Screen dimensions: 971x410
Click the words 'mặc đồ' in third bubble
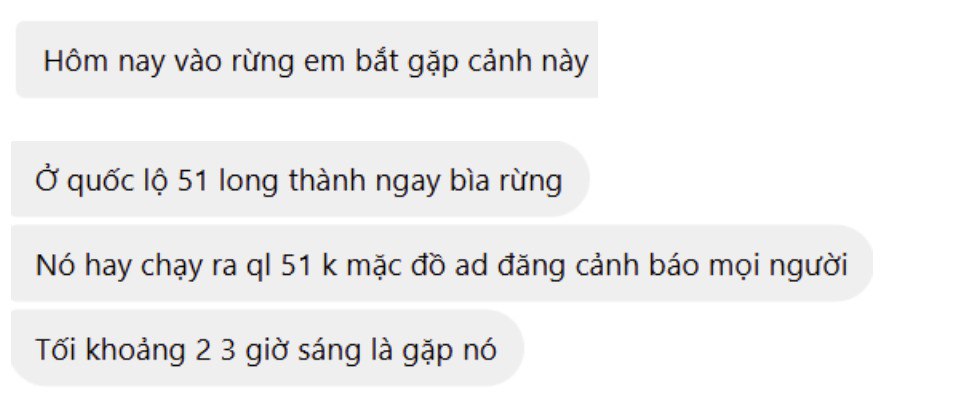pos(394,266)
